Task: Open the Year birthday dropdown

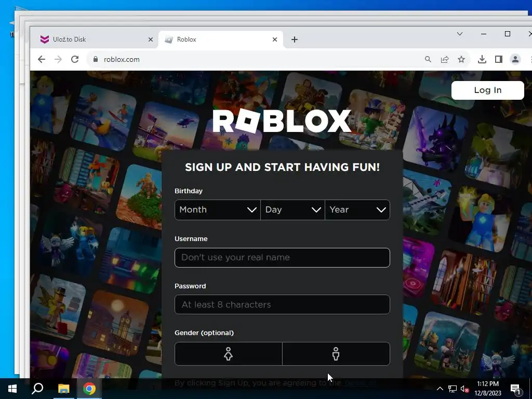Action: tap(357, 210)
